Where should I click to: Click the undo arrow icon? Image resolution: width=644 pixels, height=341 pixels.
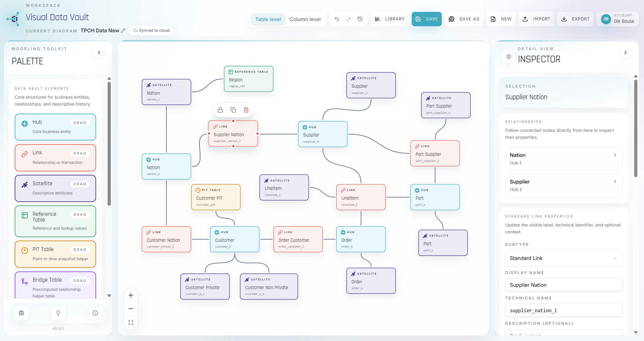click(337, 19)
